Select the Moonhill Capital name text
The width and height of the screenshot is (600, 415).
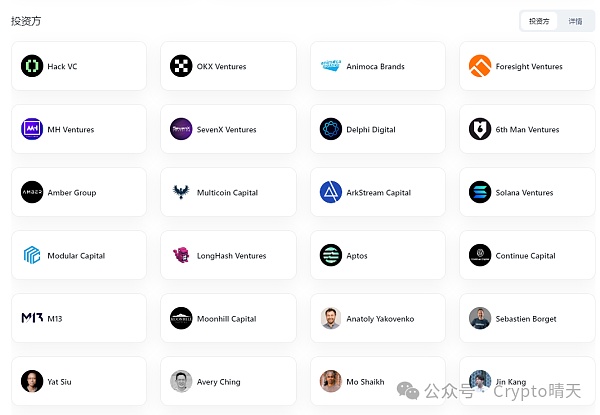pos(227,319)
